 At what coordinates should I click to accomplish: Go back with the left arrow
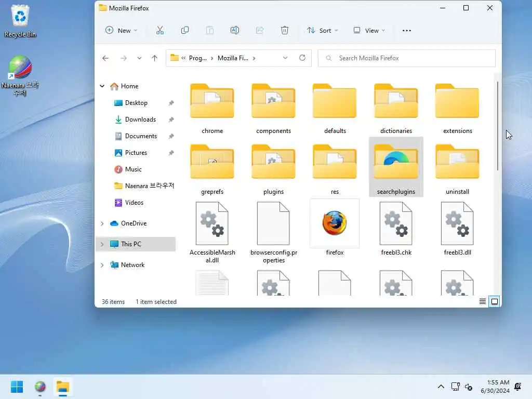[105, 58]
